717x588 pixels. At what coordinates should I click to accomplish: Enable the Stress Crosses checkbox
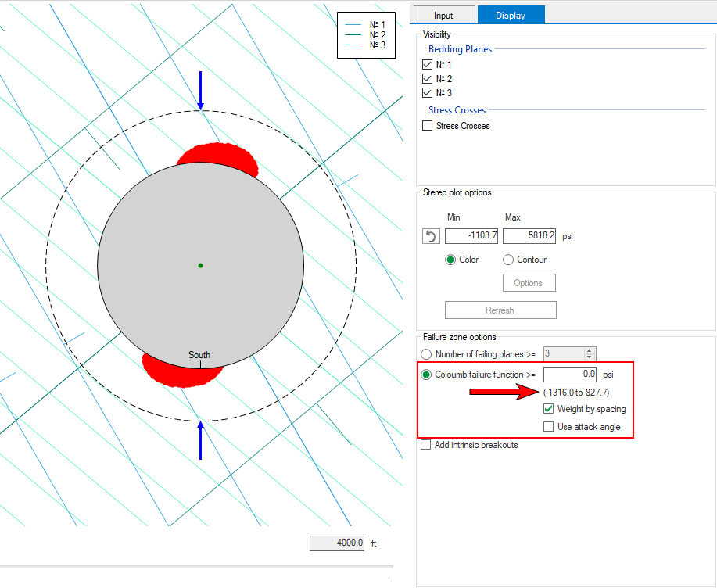click(x=427, y=126)
